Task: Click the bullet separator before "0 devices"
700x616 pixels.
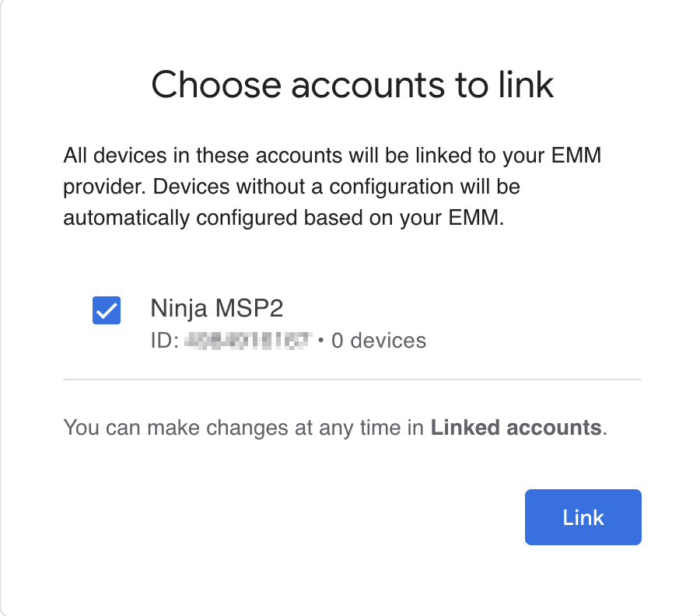Action: (x=320, y=341)
